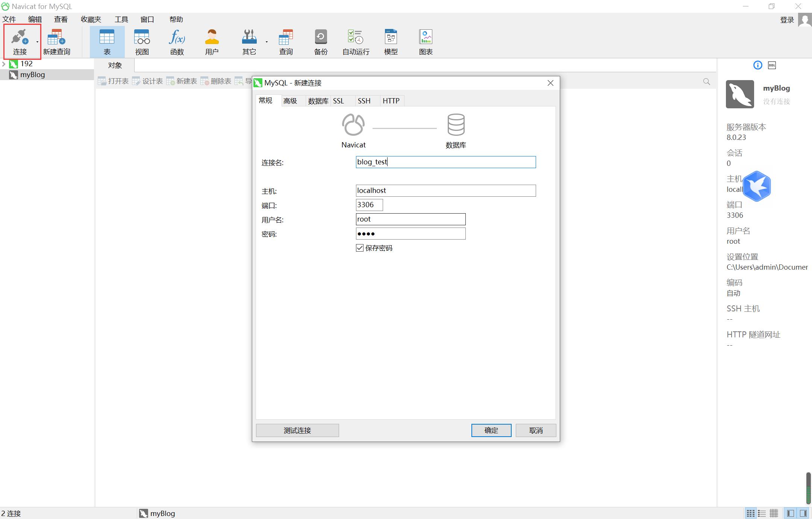
Task: Expand the 192 connection tree node
Action: (x=4, y=64)
